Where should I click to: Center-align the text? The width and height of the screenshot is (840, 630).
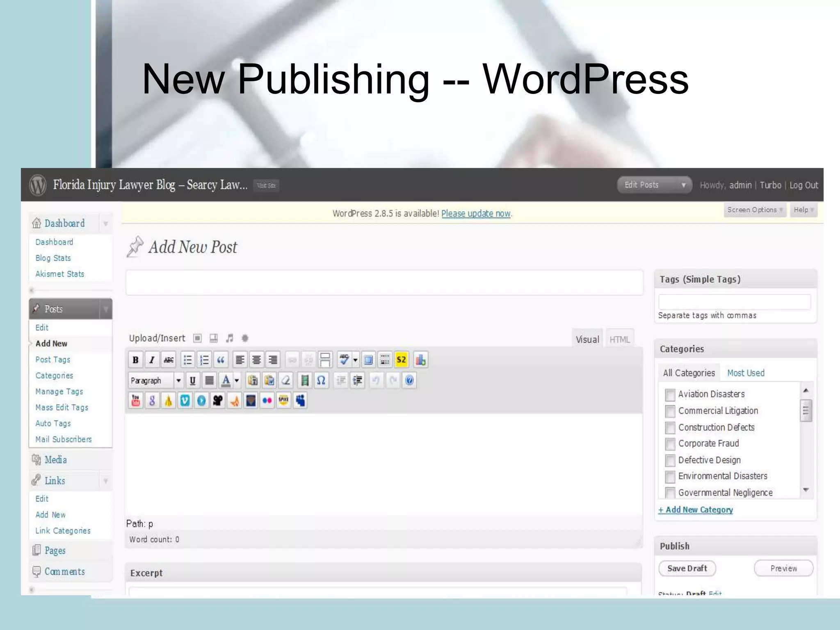[256, 360]
